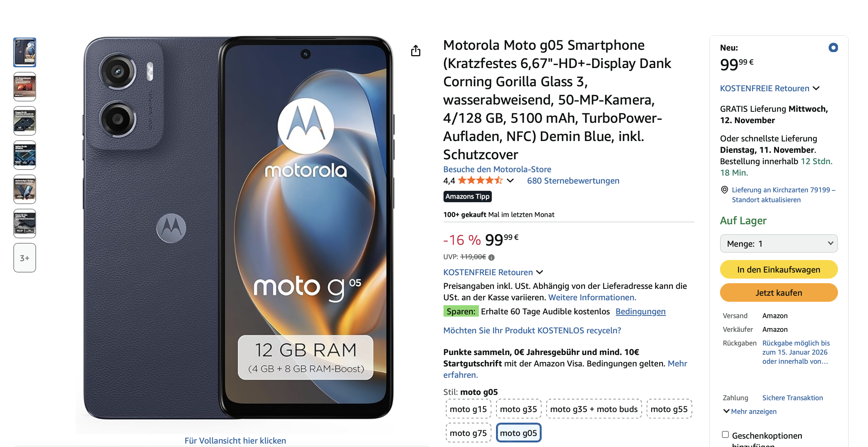Expand KOSTENFREIE Retouren in the buy box
The height and width of the screenshot is (447, 868).
point(770,88)
